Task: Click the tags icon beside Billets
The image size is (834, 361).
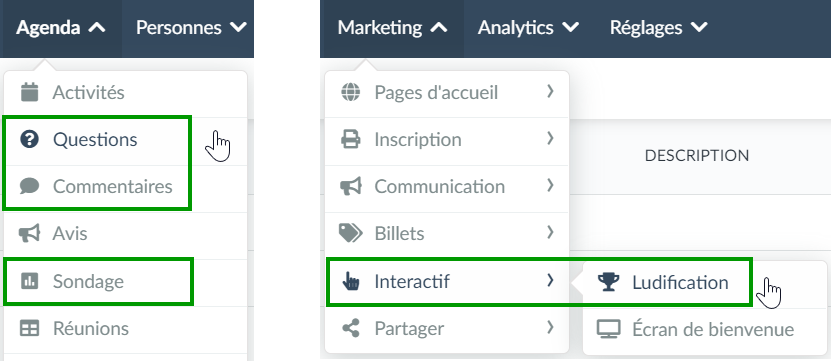Action: pyautogui.click(x=351, y=233)
